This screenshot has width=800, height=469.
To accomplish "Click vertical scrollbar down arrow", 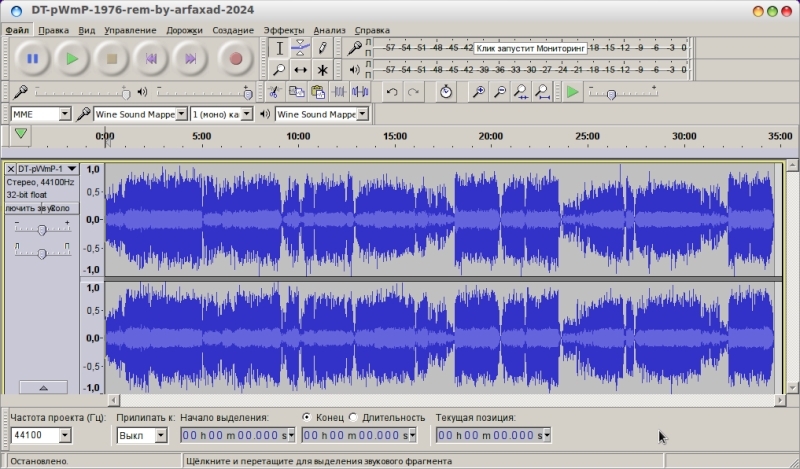I will pos(792,387).
